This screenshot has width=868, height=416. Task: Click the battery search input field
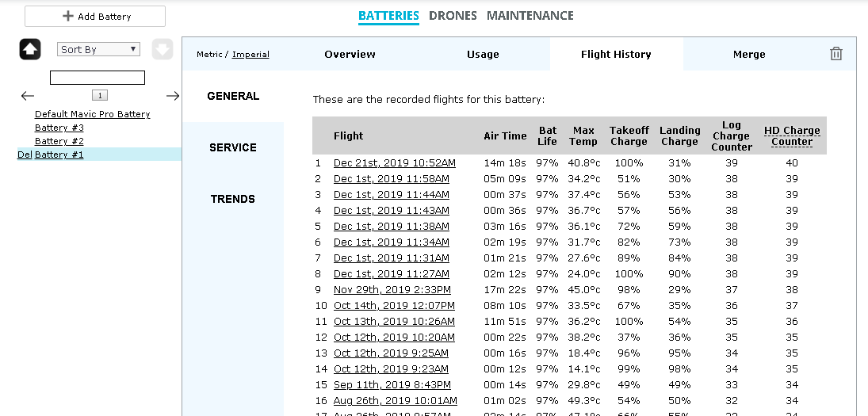[98, 78]
